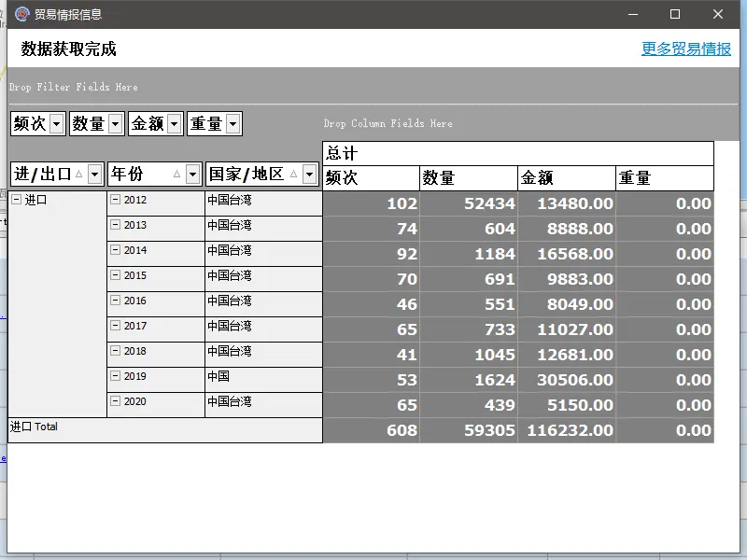Select frequency value 102
747x560 pixels.
point(371,203)
